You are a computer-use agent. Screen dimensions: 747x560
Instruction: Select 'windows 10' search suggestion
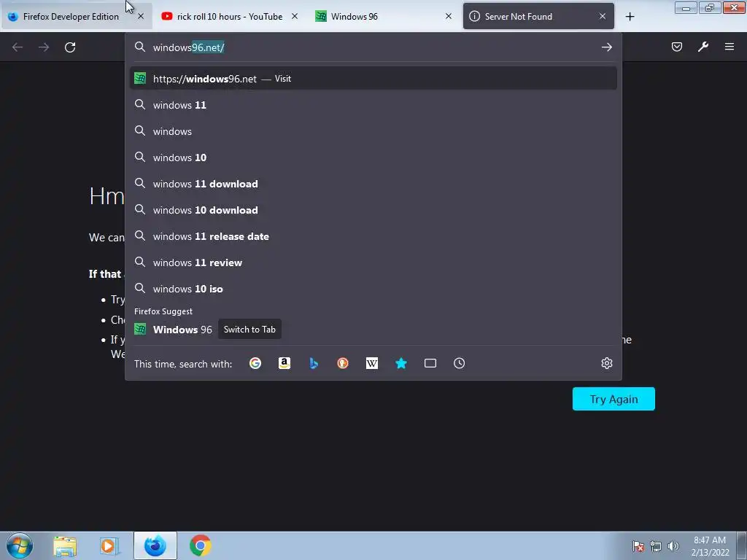point(373,157)
